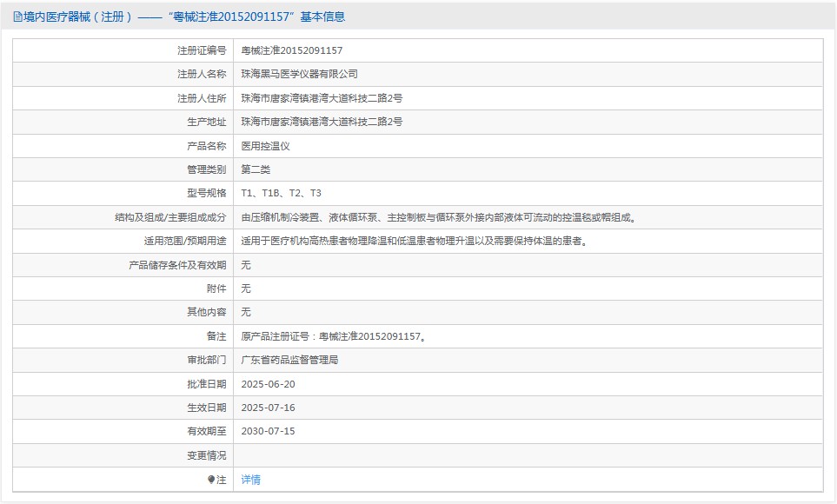Click the 管理类别 label
Screen dimensions: 837x504
click(x=207, y=169)
